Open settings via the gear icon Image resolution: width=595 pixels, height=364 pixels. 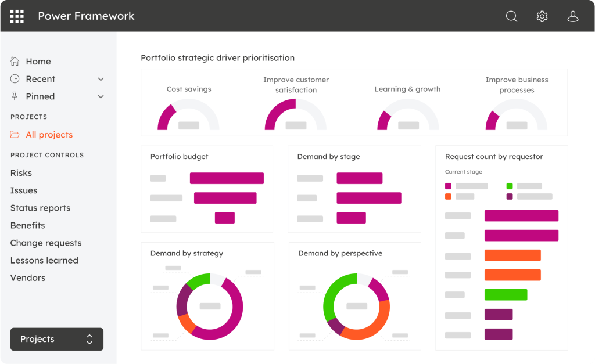542,16
